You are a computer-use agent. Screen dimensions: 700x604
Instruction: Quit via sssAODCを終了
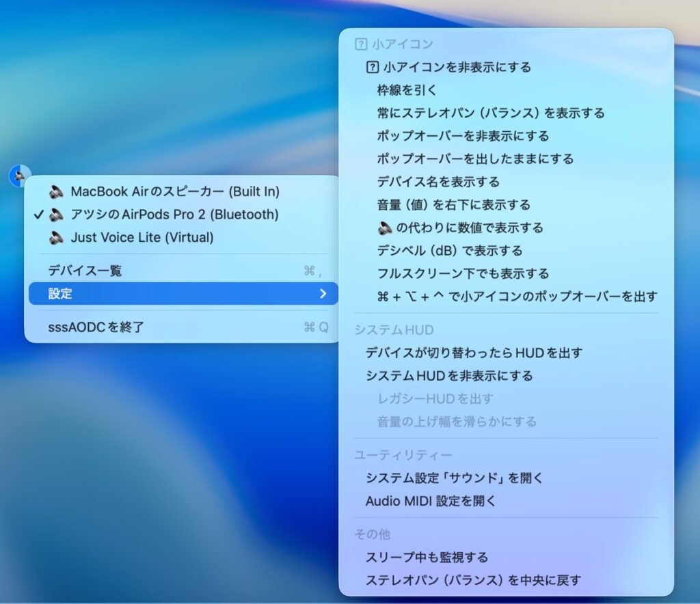pyautogui.click(x=96, y=327)
